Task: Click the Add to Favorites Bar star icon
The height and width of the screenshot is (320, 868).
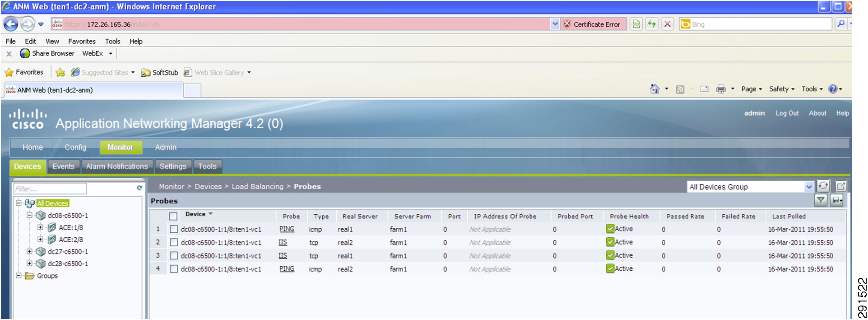Action: (x=60, y=72)
